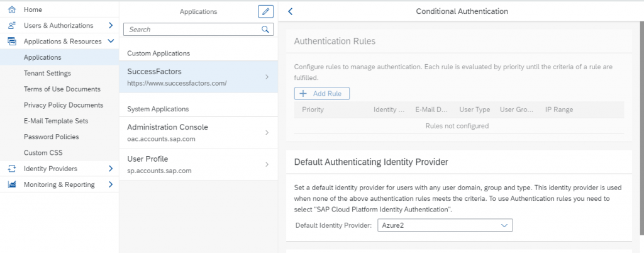Viewport: 644px width, 253px height.
Task: Click the Default Identity Provider label
Action: coord(333,225)
